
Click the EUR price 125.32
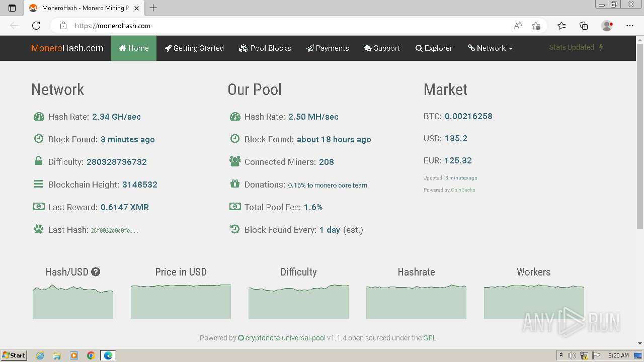pyautogui.click(x=458, y=160)
